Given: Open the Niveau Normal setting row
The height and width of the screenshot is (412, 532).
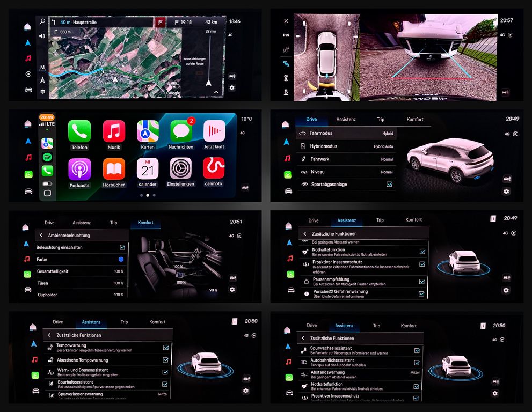Looking at the screenshot, I should (347, 172).
